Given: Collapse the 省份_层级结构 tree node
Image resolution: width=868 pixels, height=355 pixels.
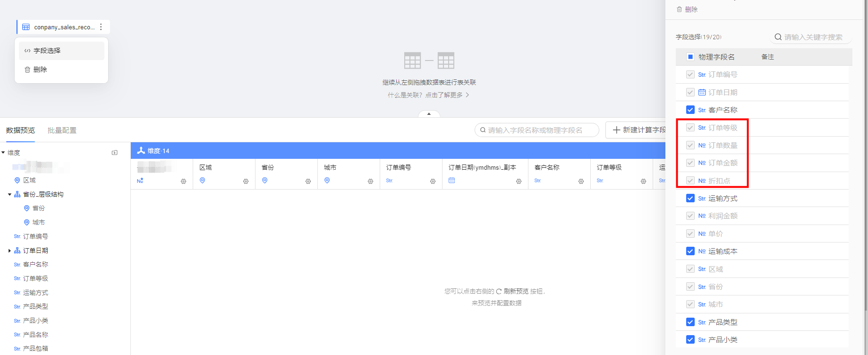Looking at the screenshot, I should (x=9, y=194).
